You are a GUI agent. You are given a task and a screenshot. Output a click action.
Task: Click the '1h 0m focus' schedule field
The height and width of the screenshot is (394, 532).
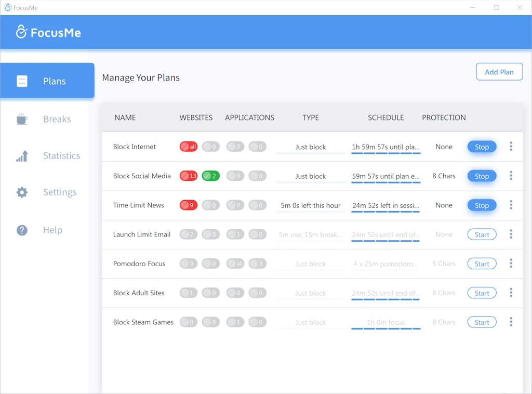[385, 322]
